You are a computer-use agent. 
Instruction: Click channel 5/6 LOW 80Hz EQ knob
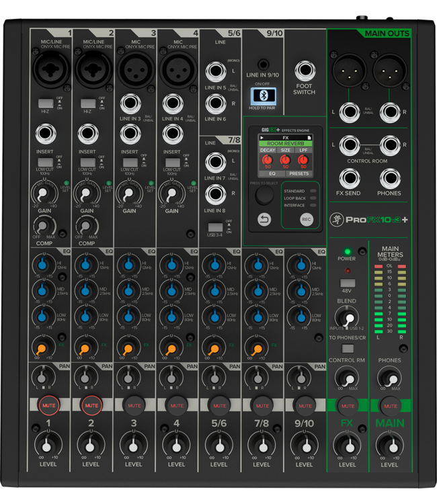pos(214,317)
